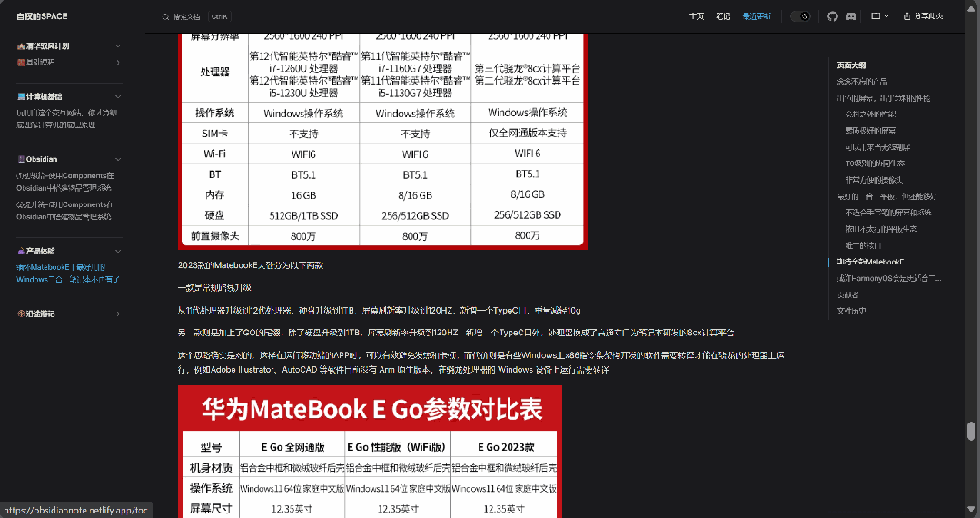Screen dimensions: 980x518
Task: Click the E Go 性能版（WiFi版） column header
Action: (398, 447)
